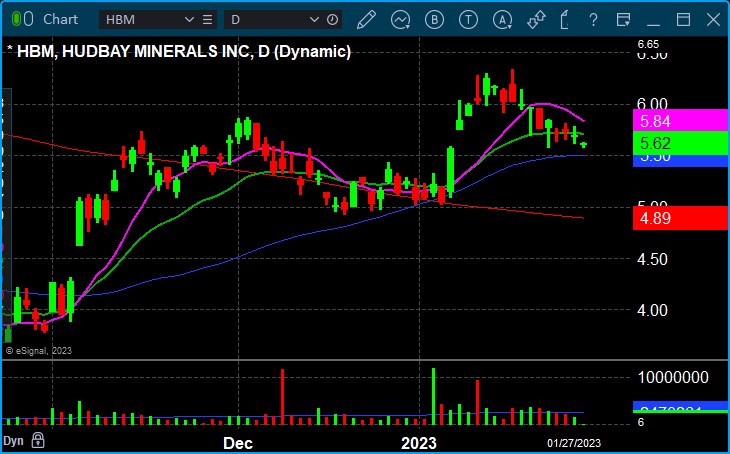The image size is (730, 454).
Task: Click the buy/sell trade arrows icon
Action: [x=536, y=20]
